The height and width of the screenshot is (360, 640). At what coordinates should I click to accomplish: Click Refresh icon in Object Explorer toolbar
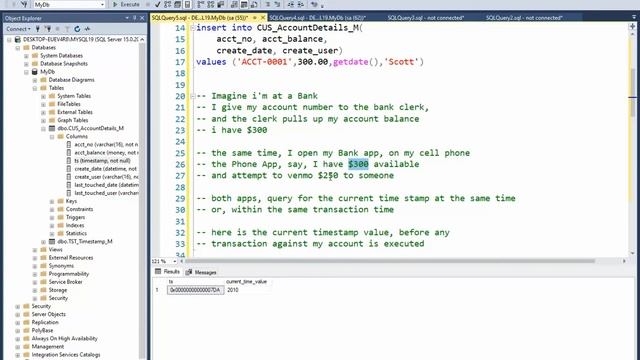coord(77,29)
